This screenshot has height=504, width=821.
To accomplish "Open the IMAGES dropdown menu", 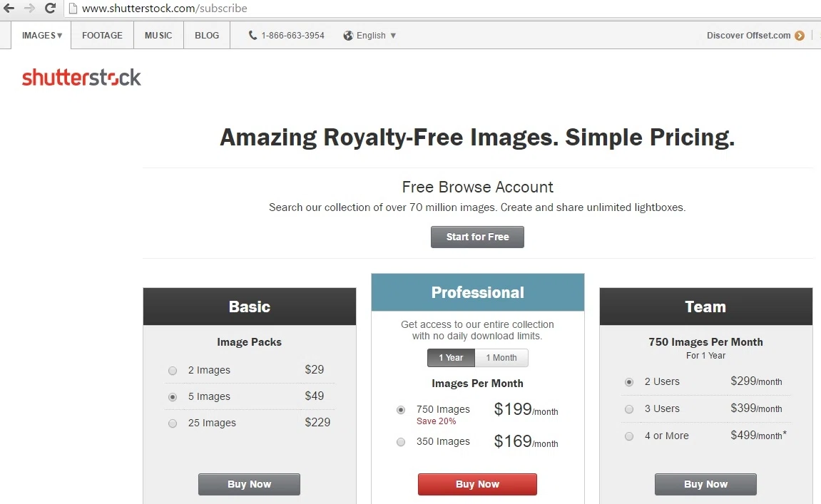I will tap(41, 35).
